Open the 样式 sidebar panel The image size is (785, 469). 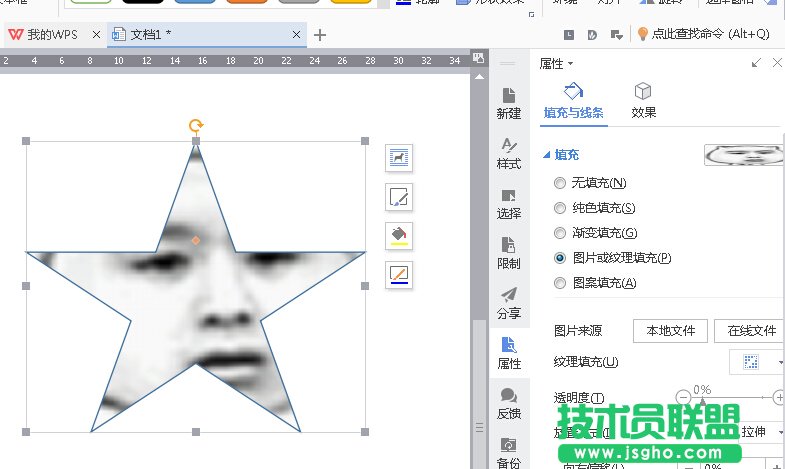pyautogui.click(x=509, y=153)
